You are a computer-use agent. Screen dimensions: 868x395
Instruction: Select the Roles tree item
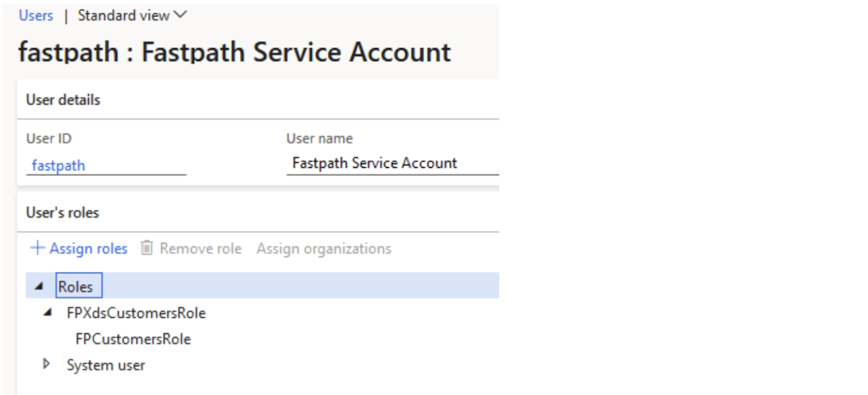79,286
